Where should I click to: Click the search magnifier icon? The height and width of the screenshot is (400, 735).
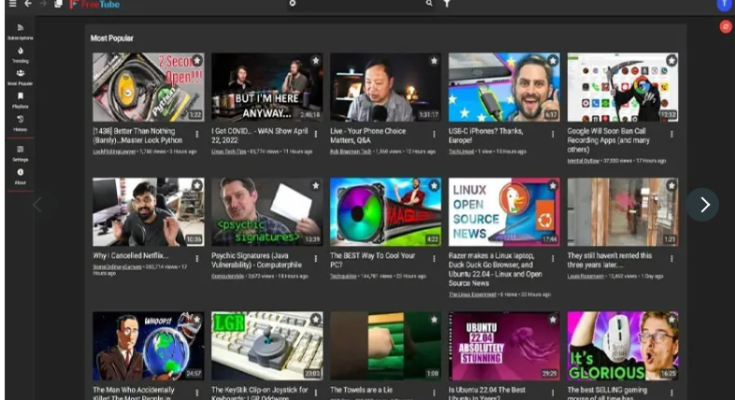429,5
